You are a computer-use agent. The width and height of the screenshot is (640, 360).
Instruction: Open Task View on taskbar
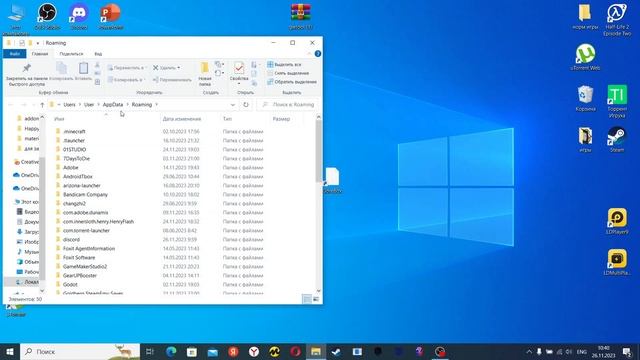pos(150,351)
